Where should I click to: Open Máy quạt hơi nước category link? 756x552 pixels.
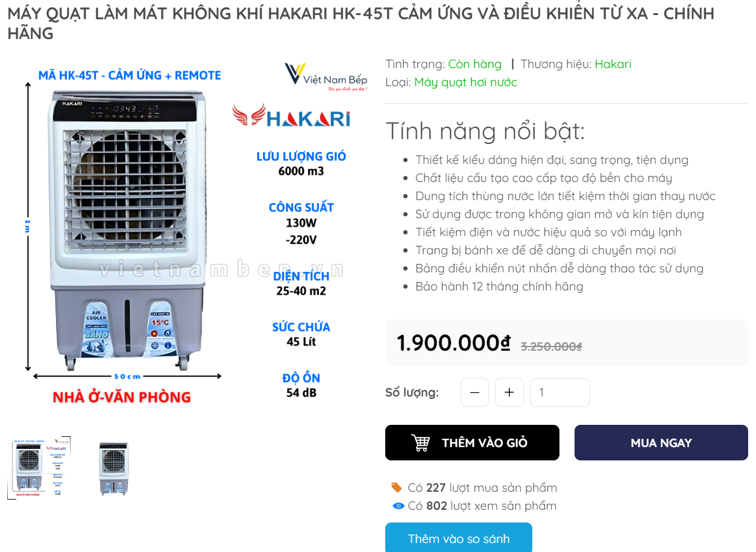pos(465,82)
